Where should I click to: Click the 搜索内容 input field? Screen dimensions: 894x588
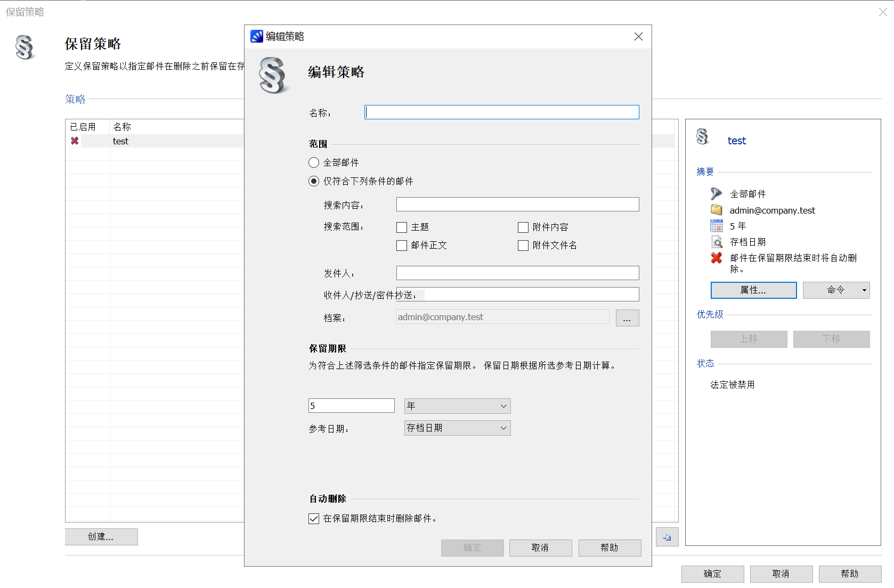pos(517,205)
